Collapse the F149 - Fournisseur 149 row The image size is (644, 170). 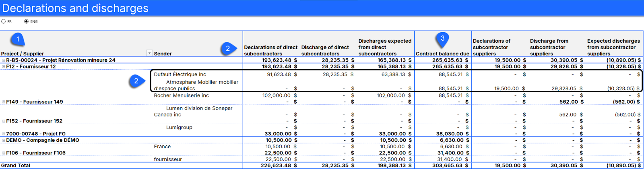(4, 102)
